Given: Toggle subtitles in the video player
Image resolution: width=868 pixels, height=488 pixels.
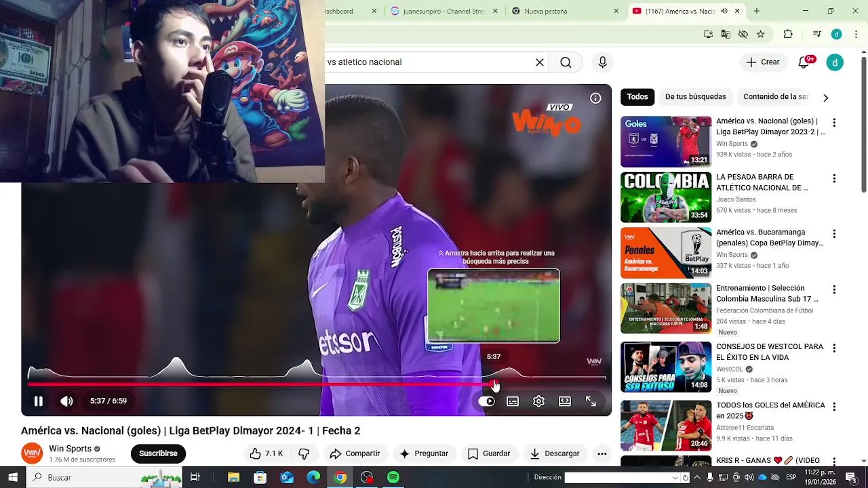Looking at the screenshot, I should click(x=513, y=401).
